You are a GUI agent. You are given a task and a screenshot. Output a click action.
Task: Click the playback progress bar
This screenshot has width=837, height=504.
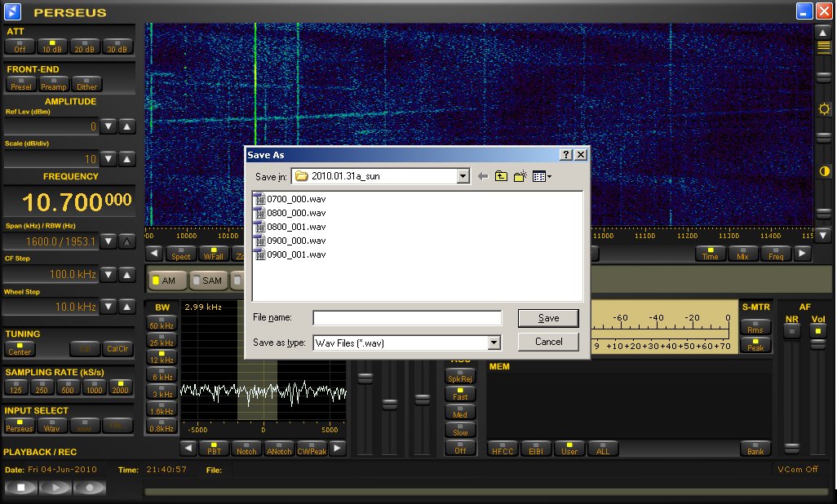[485, 492]
